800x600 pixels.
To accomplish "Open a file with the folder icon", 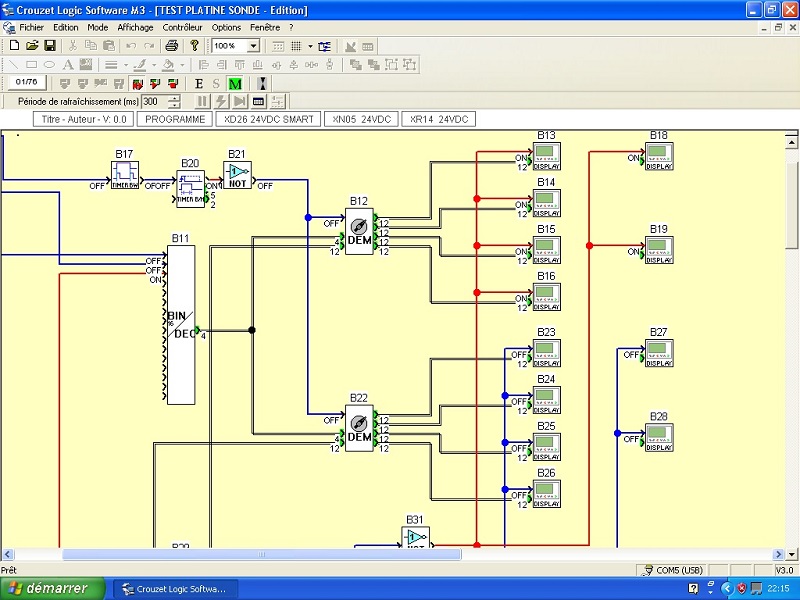I will [32, 46].
